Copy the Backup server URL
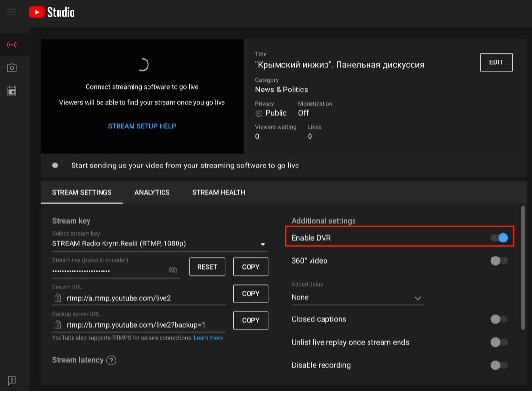 [x=251, y=321]
